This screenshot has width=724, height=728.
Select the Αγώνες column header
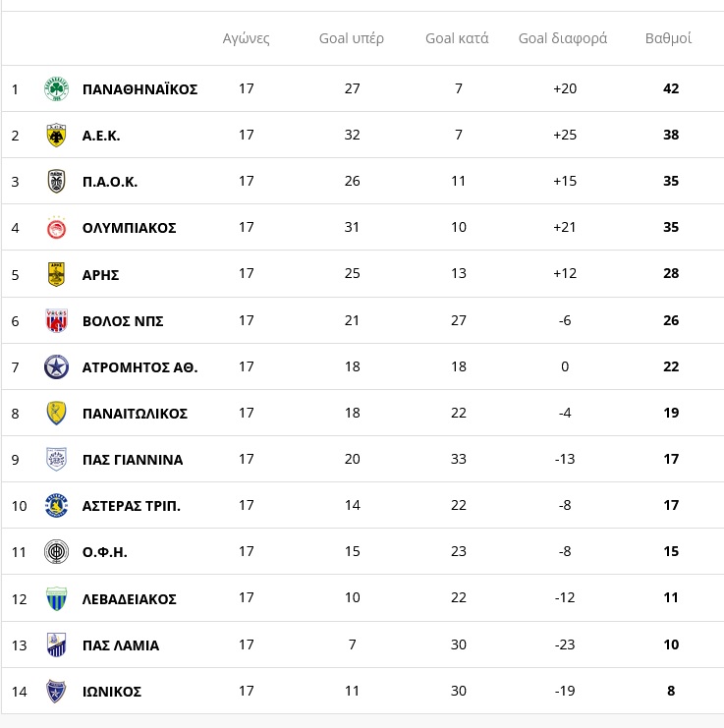pyautogui.click(x=246, y=38)
